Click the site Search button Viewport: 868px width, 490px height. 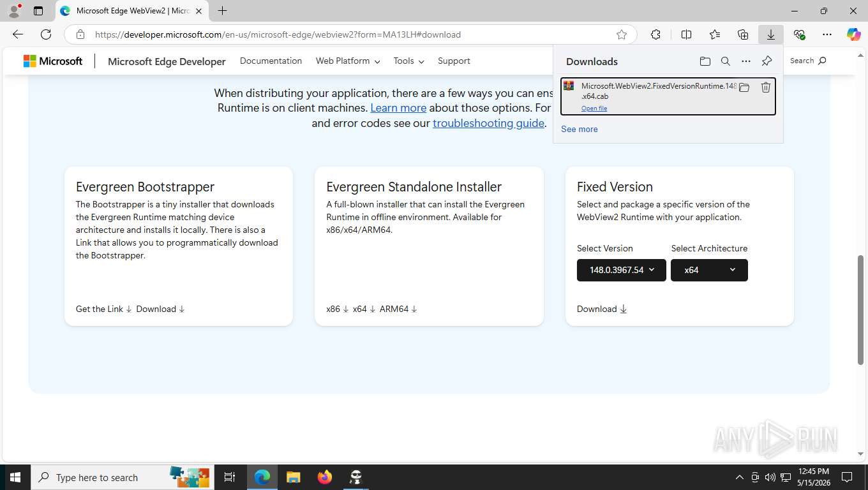(x=808, y=61)
